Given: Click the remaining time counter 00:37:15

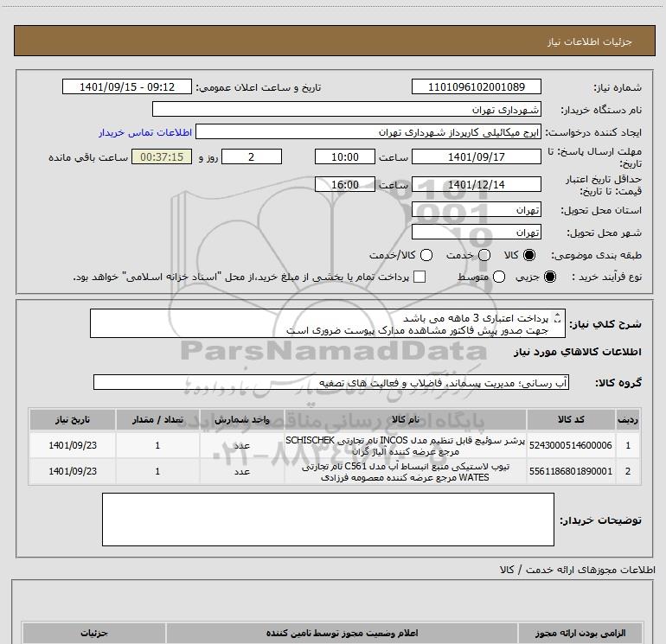Looking at the screenshot, I should [162, 156].
